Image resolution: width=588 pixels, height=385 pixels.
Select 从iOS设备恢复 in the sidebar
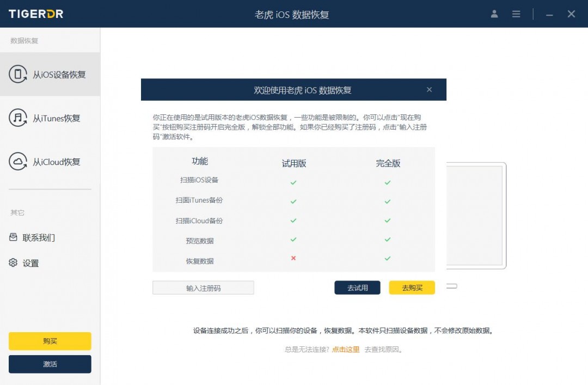coord(59,75)
